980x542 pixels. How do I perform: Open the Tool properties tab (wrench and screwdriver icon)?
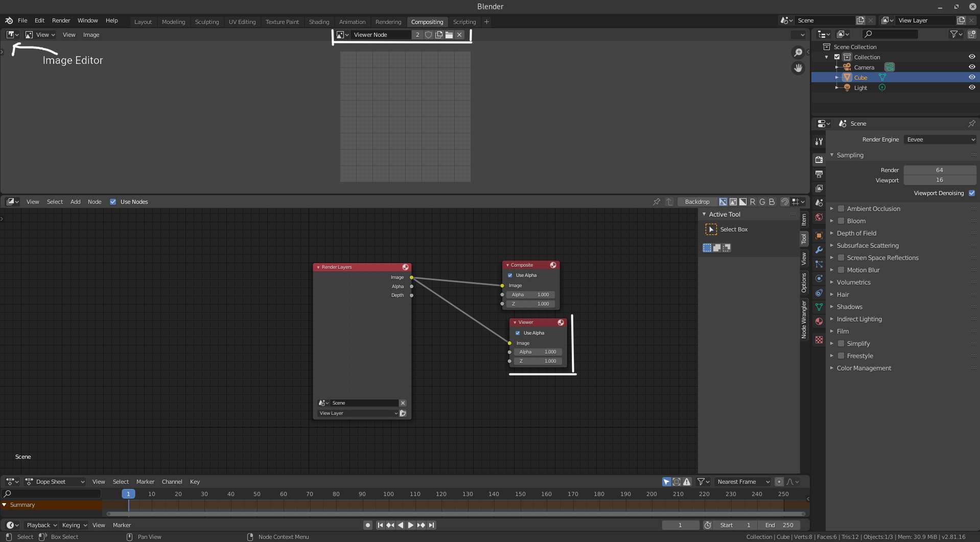click(819, 142)
